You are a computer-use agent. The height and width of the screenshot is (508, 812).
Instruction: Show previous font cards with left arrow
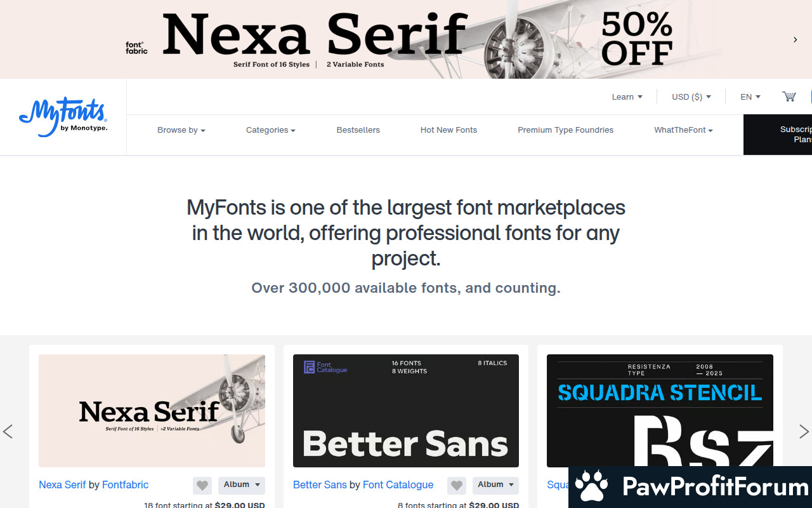(x=8, y=432)
